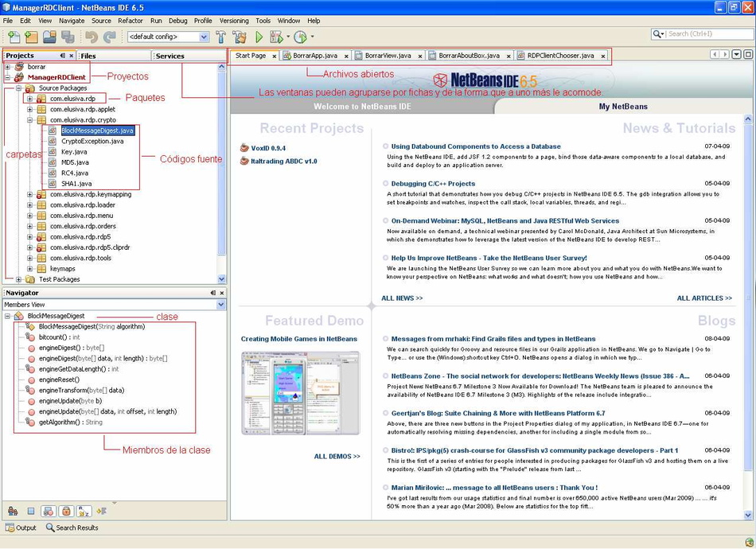Open the Refactor menu
The width and height of the screenshot is (756, 549).
[x=129, y=21]
